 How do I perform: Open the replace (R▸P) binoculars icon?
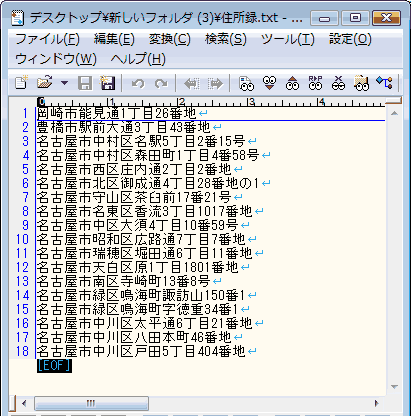pos(315,83)
